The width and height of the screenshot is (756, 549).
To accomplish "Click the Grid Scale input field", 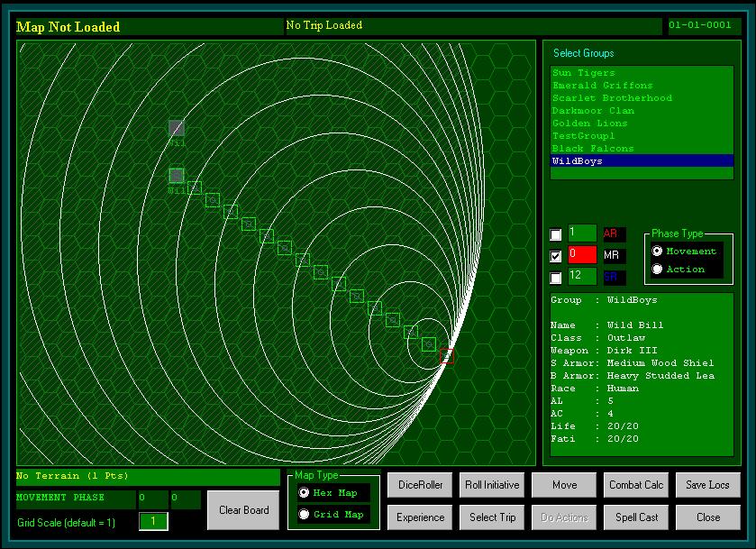I will click(x=153, y=522).
